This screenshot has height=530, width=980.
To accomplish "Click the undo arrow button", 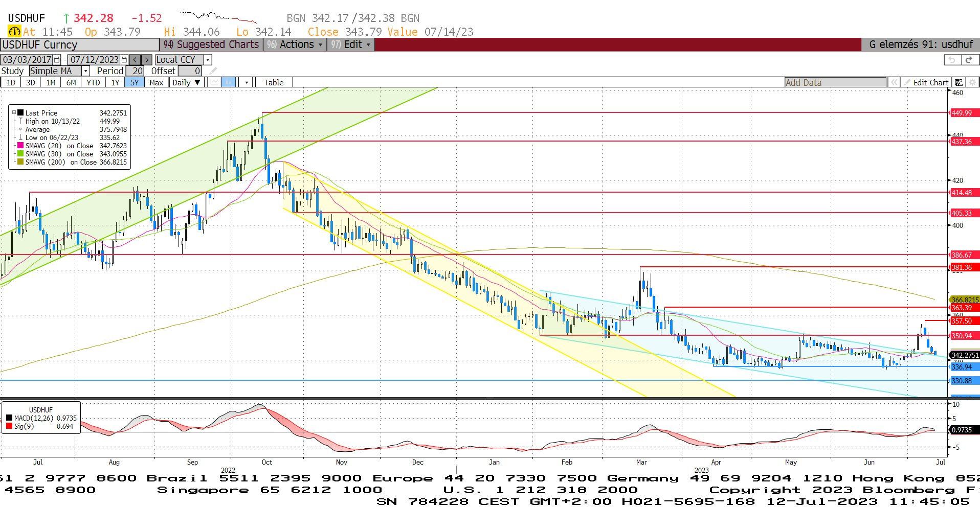I will [x=952, y=60].
